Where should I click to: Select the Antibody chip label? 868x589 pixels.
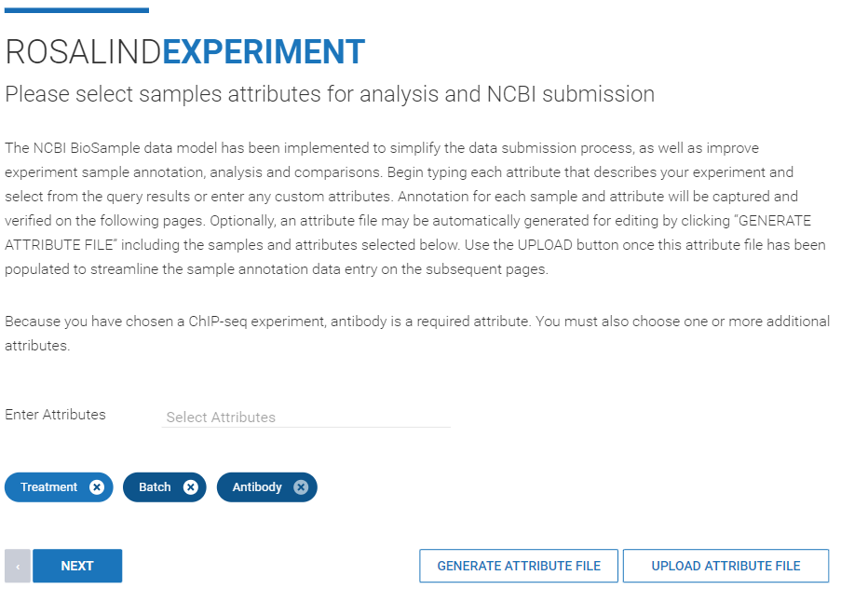pyautogui.click(x=257, y=487)
